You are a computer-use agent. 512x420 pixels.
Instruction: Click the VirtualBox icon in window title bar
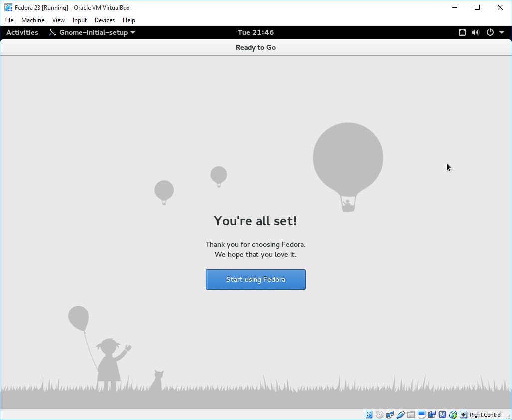[x=8, y=7]
